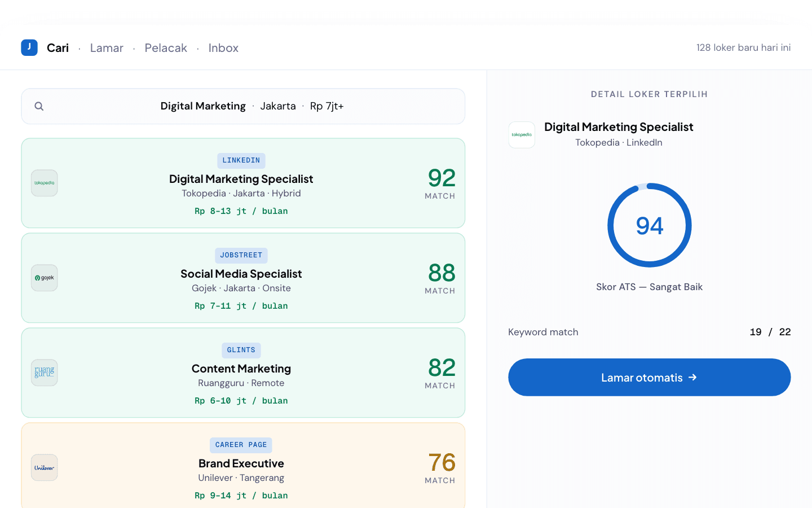Click the Gojek company logo
The width and height of the screenshot is (812, 508).
point(45,278)
